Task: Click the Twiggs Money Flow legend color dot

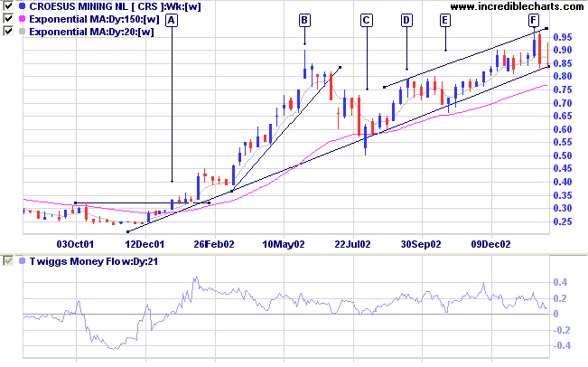Action: click(22, 261)
